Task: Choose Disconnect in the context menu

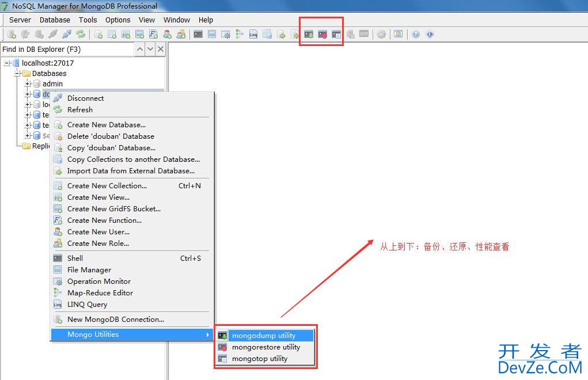Action: pyautogui.click(x=132, y=98)
